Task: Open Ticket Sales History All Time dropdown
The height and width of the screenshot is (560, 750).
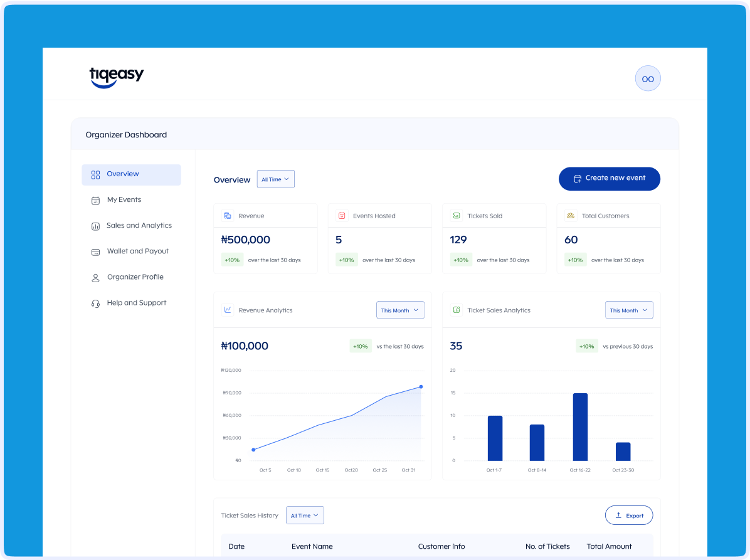Action: (305, 515)
